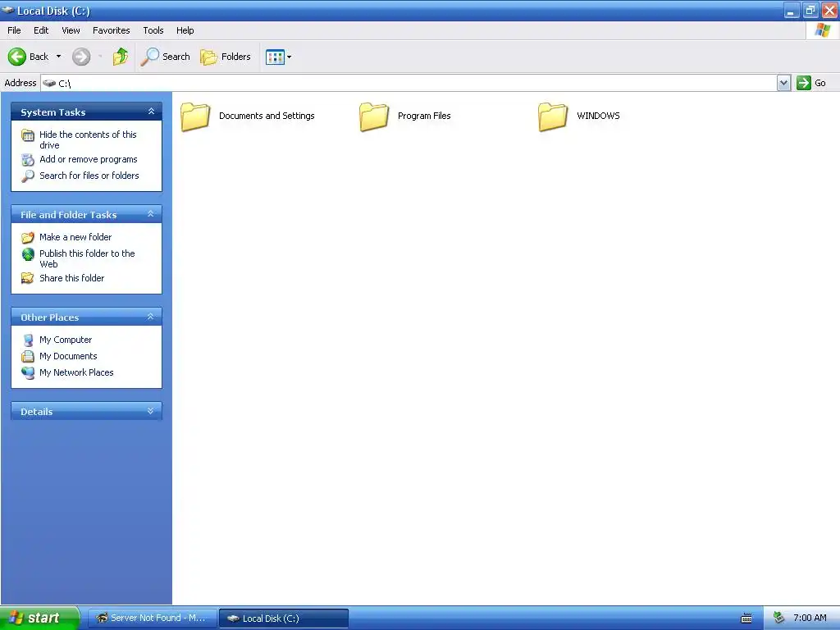Collapse the File and Folder Tasks panel

click(x=151, y=214)
